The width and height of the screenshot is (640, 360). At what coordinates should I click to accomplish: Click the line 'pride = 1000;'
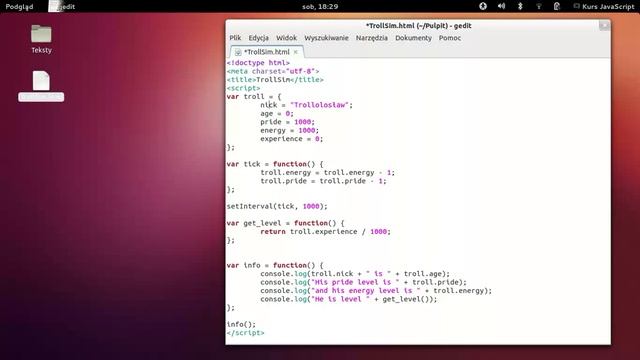point(287,122)
